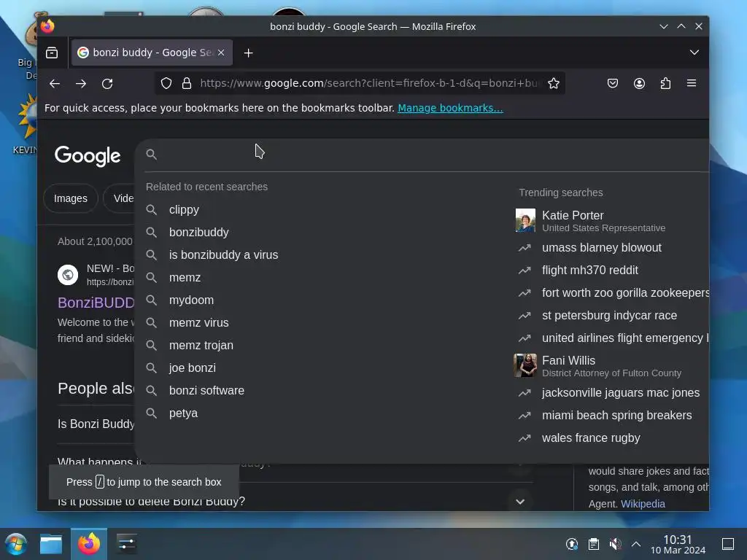Open the Wikipedia link in knowledge panel
The height and width of the screenshot is (560, 747).
point(643,504)
